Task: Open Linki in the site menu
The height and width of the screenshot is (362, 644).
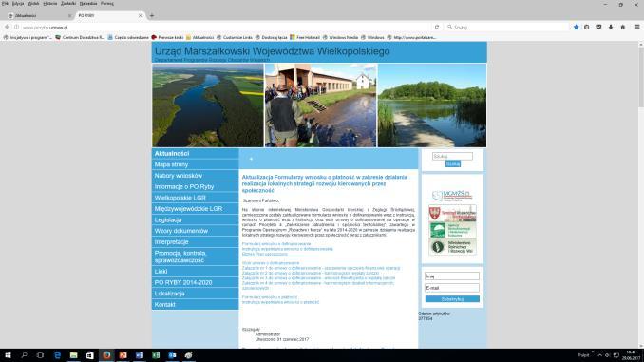Action: tap(195, 272)
